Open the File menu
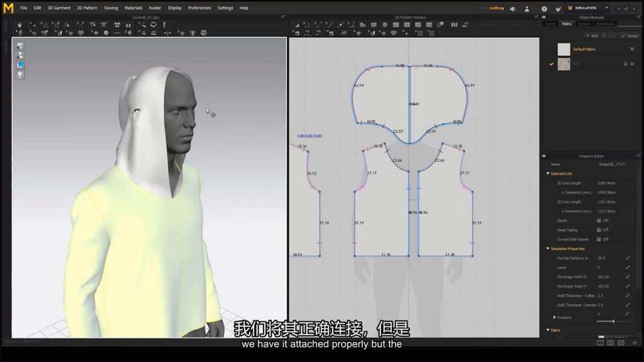This screenshot has height=362, width=644. (24, 8)
